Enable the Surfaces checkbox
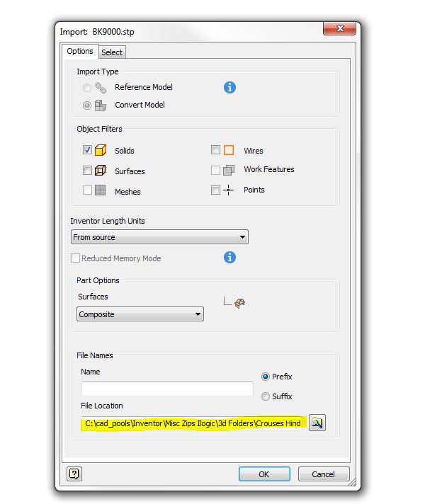 [x=87, y=170]
